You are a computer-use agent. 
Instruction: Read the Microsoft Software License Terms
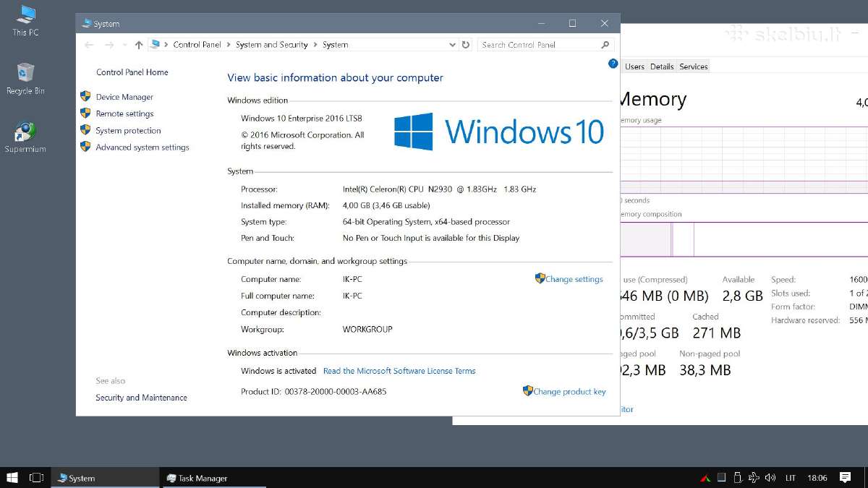point(399,371)
